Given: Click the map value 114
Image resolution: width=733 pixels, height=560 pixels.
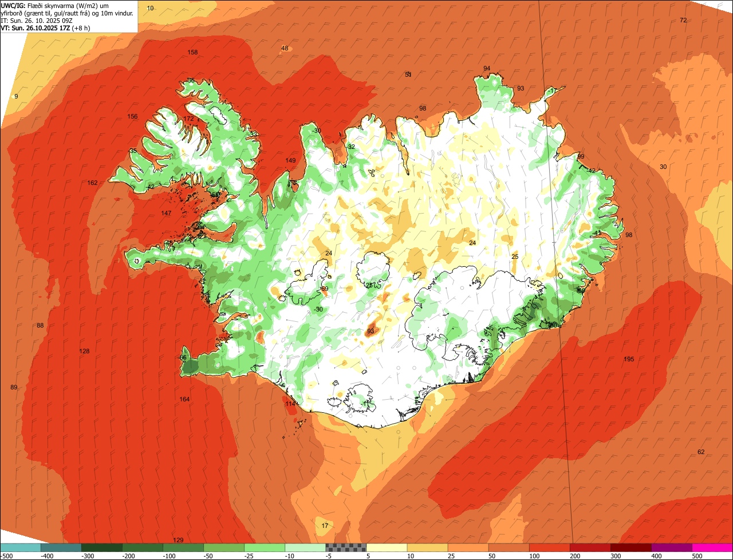Looking at the screenshot, I should [290, 404].
